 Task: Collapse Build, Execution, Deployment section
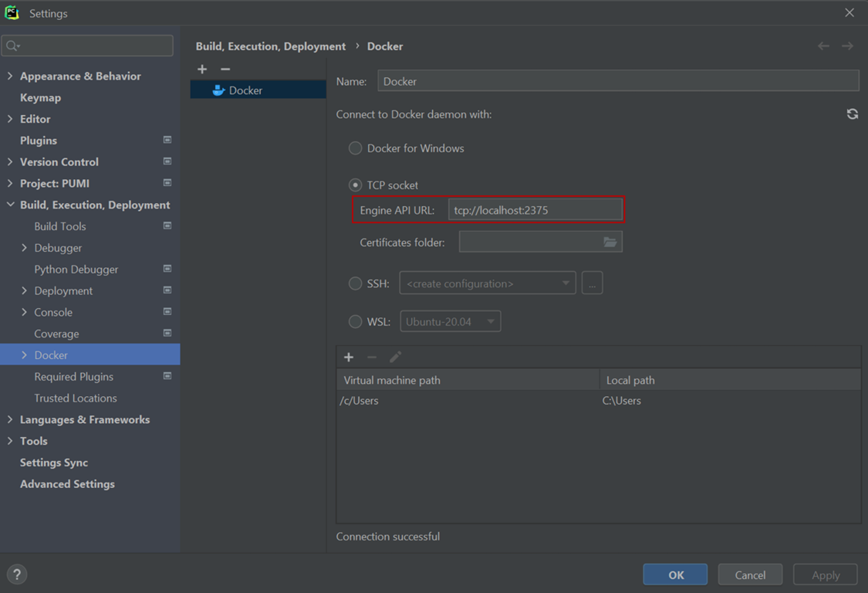[x=11, y=205]
